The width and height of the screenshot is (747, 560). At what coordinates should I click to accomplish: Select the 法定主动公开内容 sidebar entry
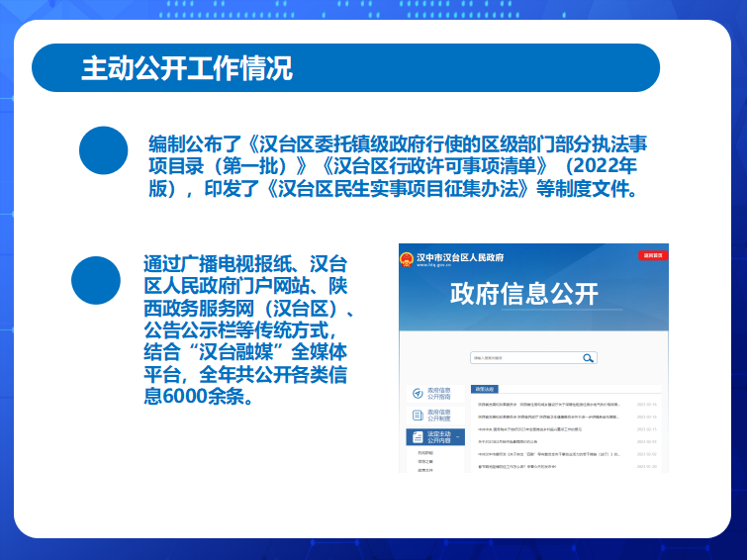435,437
